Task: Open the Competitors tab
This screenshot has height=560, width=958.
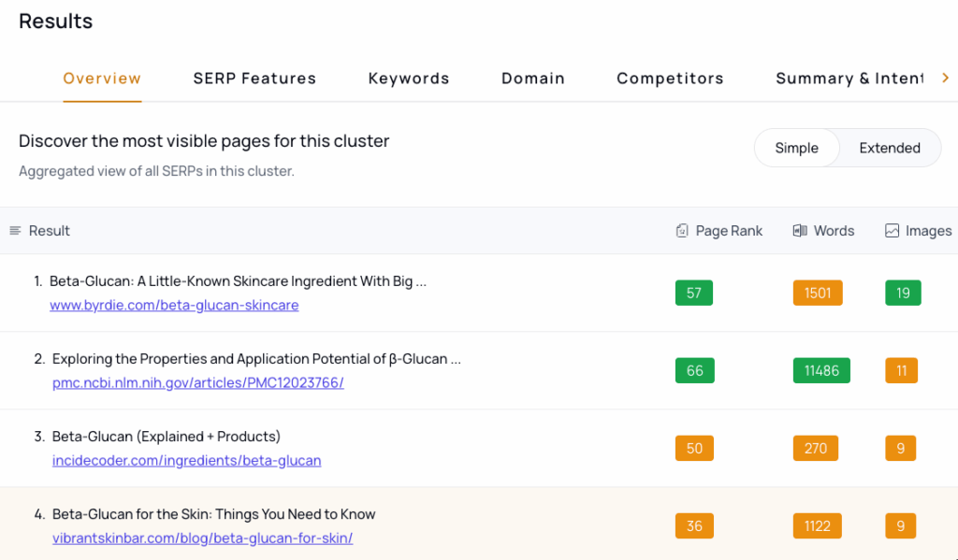Action: pos(670,79)
